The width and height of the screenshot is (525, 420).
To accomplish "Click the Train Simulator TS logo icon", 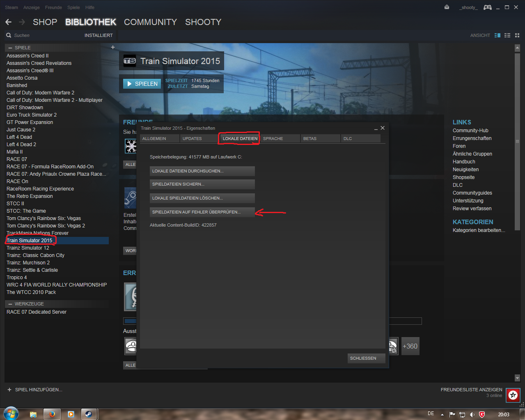I will 130,61.
